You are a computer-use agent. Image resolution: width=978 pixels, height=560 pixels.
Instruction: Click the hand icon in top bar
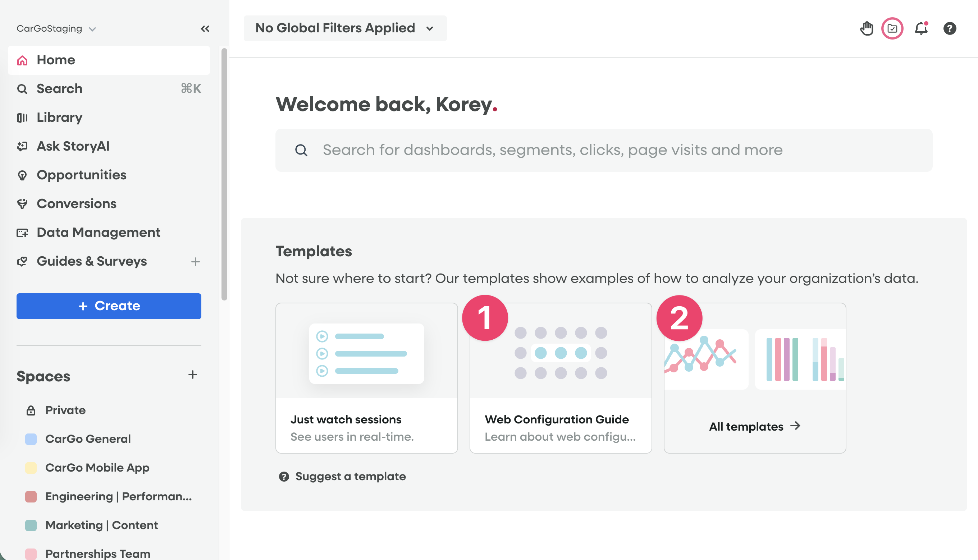point(867,28)
